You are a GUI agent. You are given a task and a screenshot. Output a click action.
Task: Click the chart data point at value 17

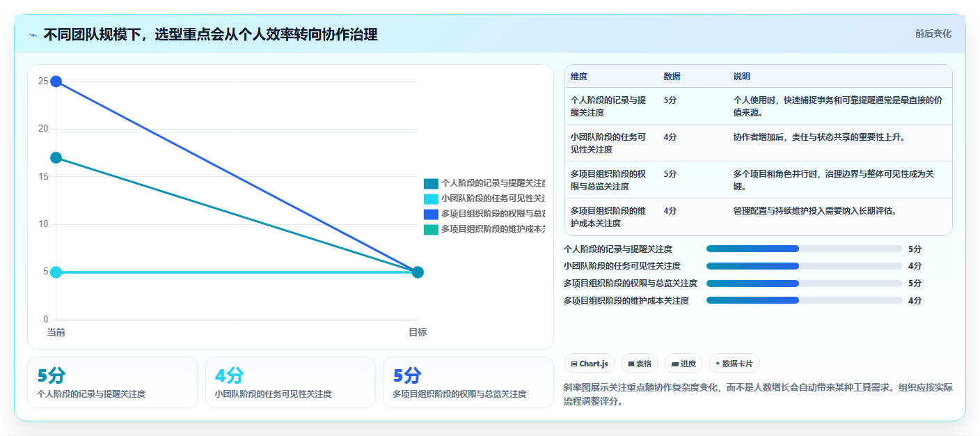point(56,158)
